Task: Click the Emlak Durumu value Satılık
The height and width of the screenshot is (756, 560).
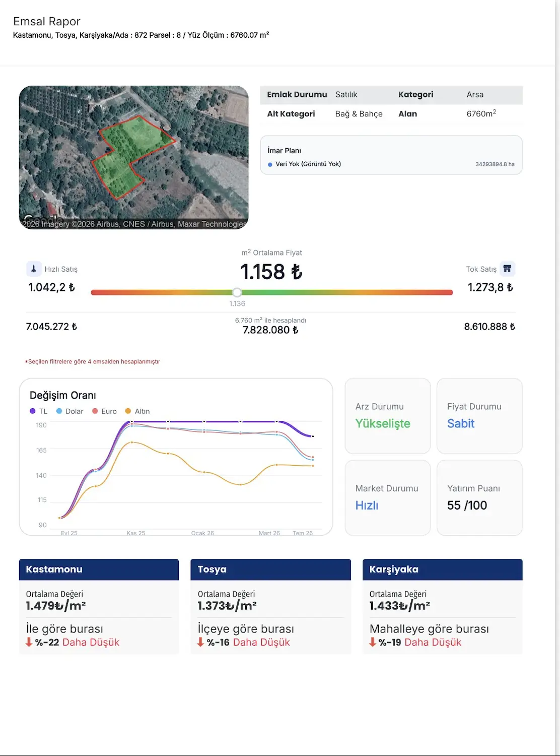Action: 346,94
